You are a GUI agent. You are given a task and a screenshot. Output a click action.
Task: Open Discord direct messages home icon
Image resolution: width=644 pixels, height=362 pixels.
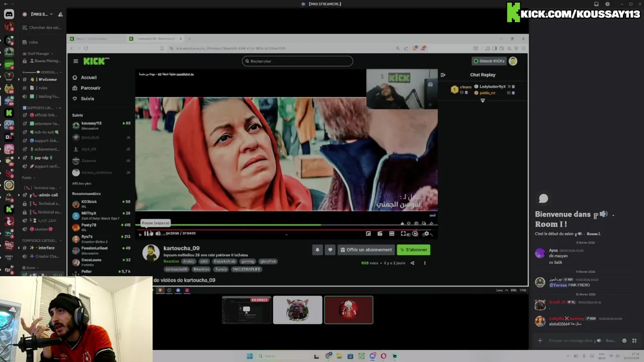(9, 15)
